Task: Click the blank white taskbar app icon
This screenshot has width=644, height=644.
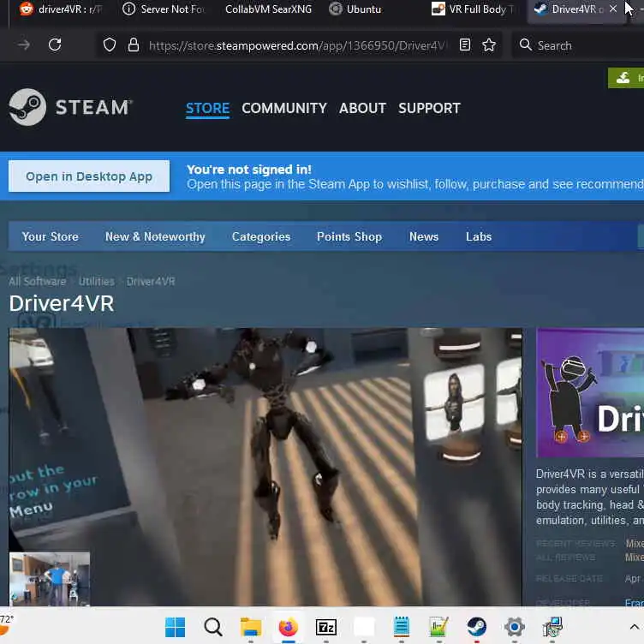Action: click(x=364, y=627)
